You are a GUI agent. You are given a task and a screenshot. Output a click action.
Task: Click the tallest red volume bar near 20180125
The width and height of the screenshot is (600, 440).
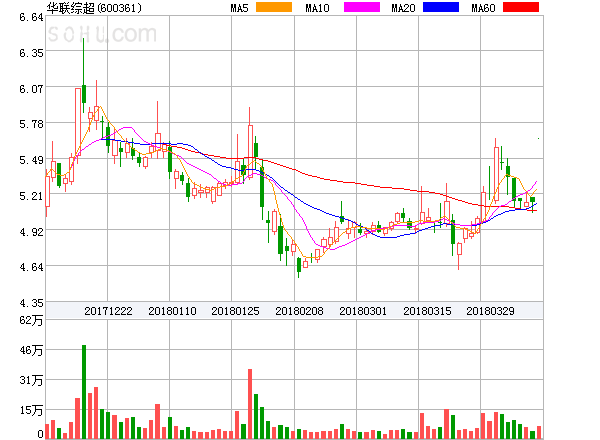(x=250, y=404)
